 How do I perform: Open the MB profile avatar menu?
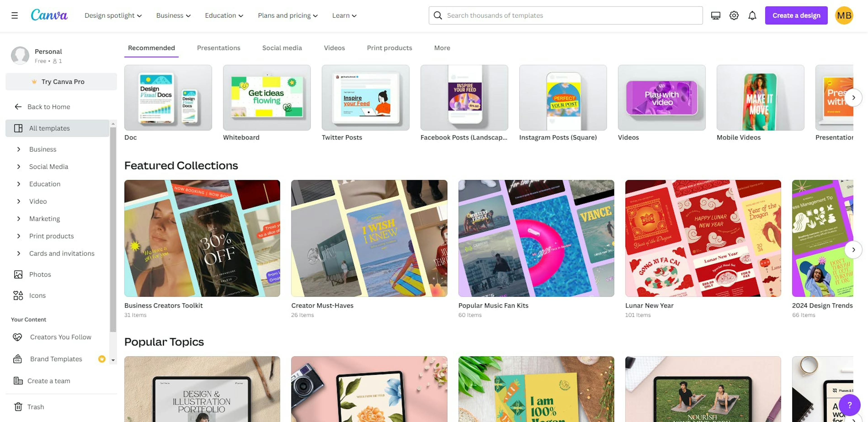[x=844, y=15]
